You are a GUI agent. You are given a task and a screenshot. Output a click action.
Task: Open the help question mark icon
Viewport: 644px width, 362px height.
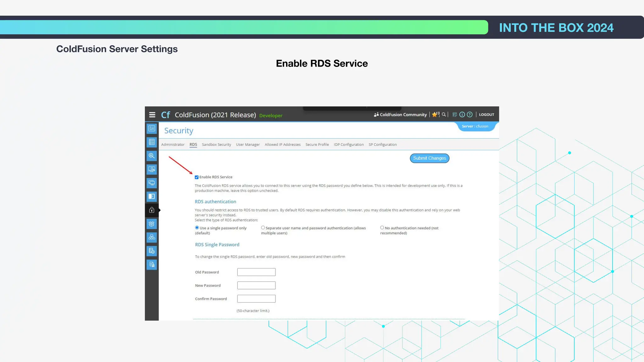pyautogui.click(x=469, y=114)
